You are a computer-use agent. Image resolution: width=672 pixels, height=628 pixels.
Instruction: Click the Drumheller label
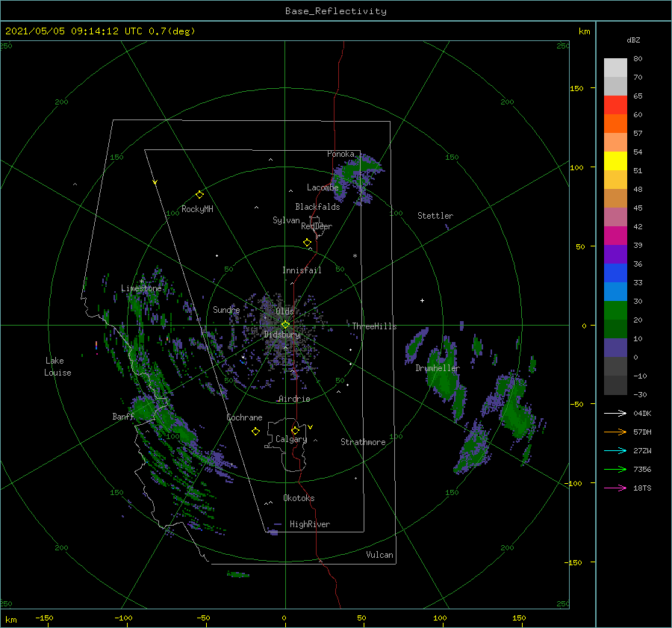(x=438, y=368)
